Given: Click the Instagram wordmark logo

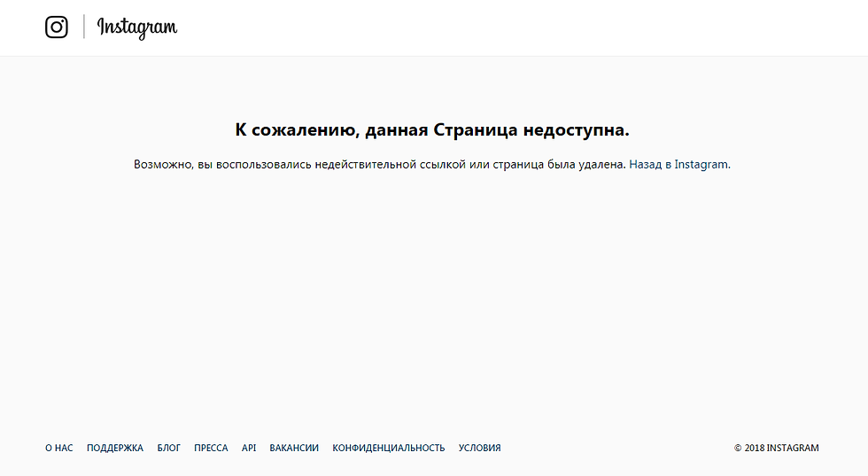Looking at the screenshot, I should (x=137, y=27).
